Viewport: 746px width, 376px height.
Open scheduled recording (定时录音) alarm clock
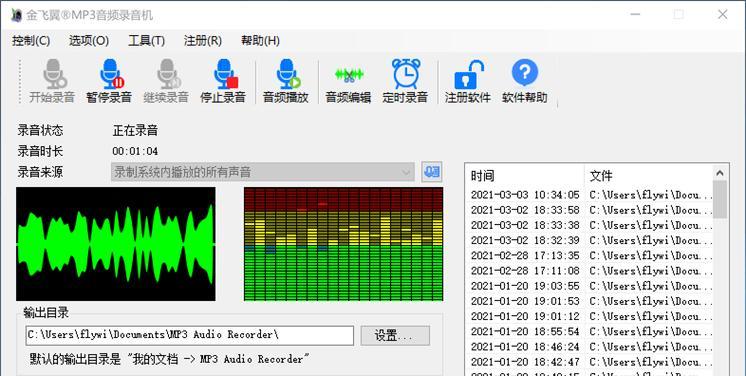coord(406,74)
